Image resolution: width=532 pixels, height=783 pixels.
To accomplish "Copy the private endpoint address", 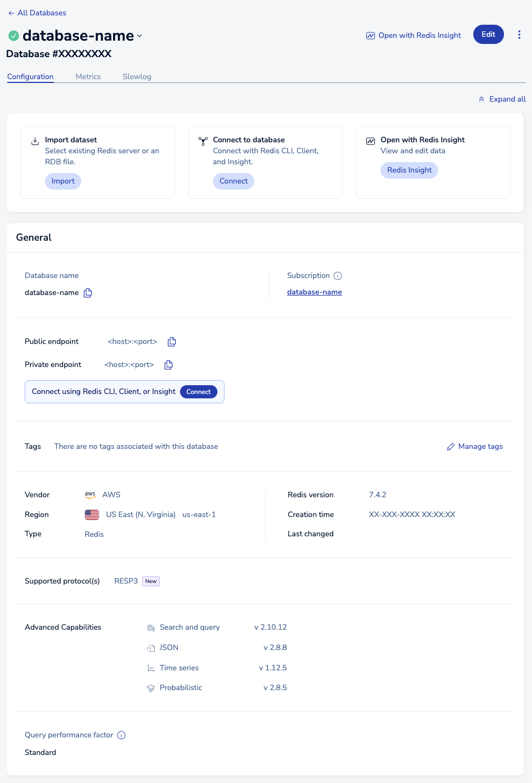I will pos(169,365).
